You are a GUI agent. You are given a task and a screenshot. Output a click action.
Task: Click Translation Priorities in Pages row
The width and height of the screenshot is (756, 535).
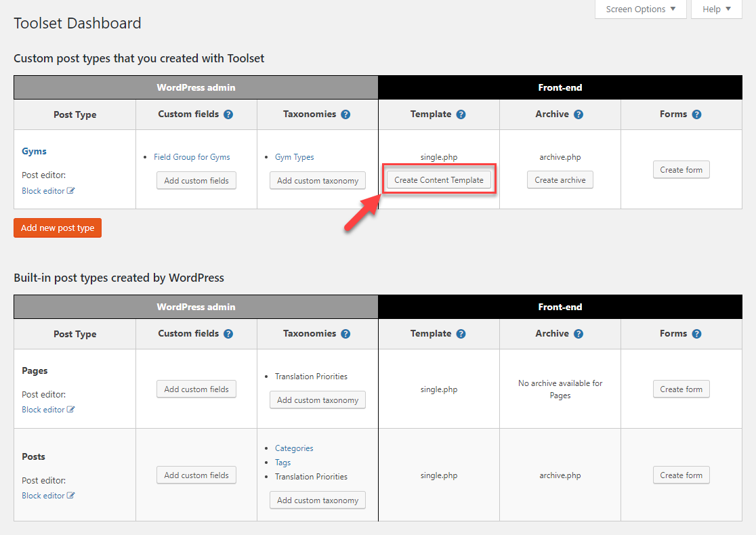tap(311, 377)
